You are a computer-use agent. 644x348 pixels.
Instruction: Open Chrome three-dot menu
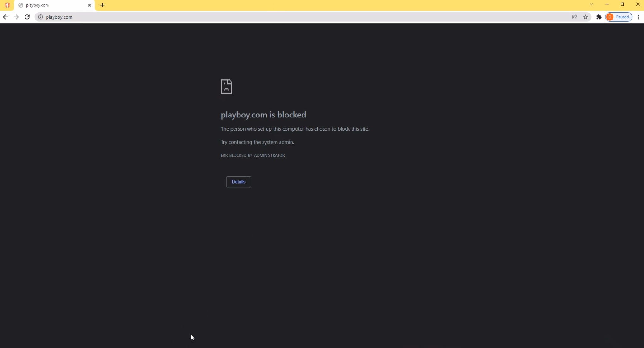click(639, 17)
